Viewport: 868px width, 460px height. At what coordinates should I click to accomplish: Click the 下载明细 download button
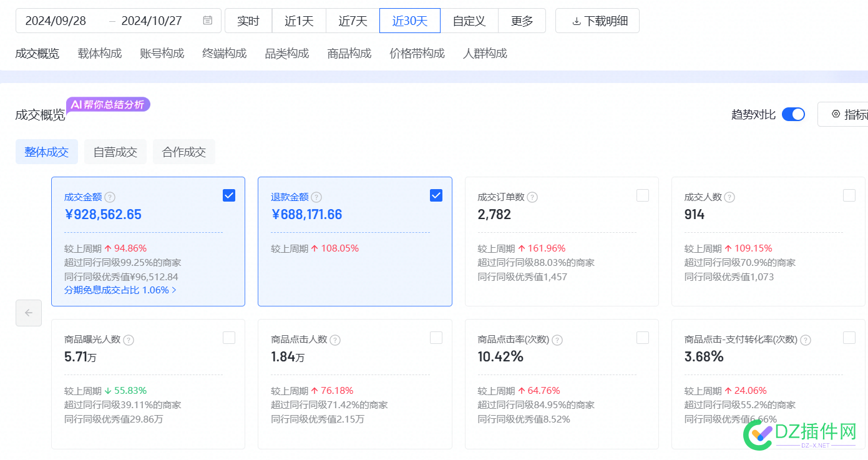coord(597,21)
